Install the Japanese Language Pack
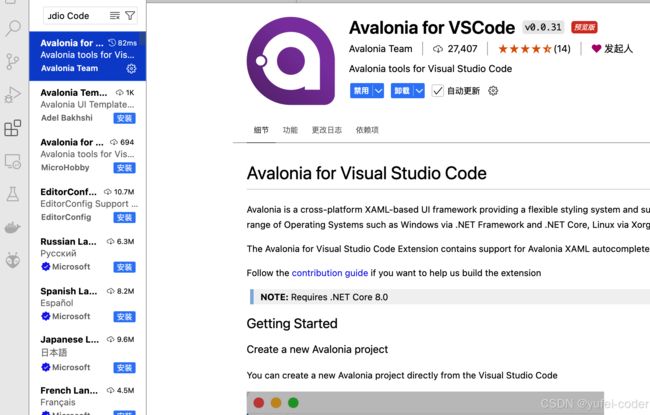The width and height of the screenshot is (650, 415). (x=124, y=368)
